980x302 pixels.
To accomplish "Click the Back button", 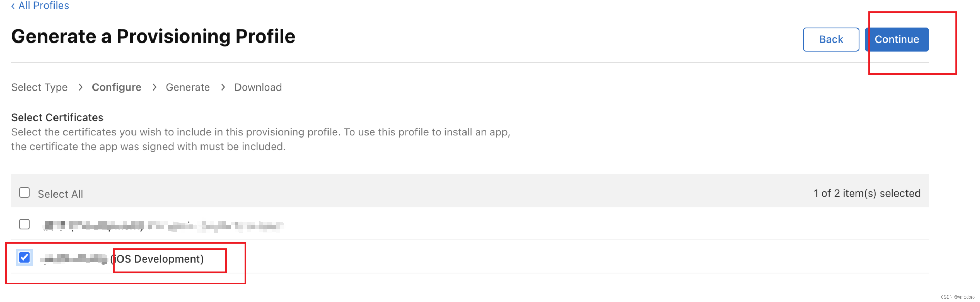I will pyautogui.click(x=831, y=39).
